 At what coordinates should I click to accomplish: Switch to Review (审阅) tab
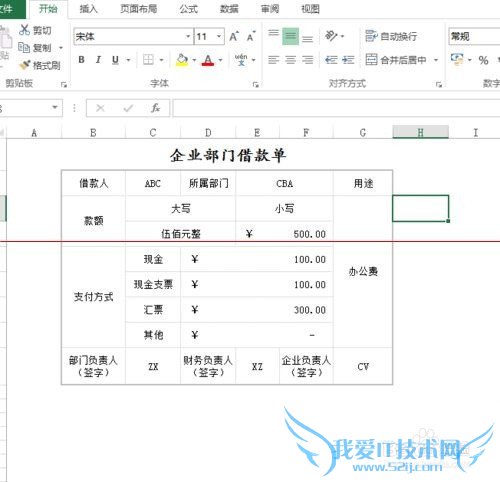(x=270, y=9)
